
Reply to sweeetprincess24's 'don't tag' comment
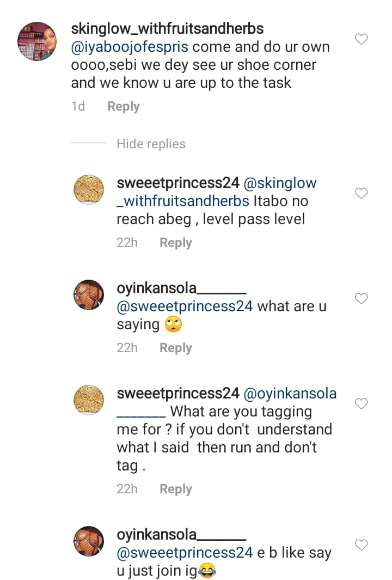pyautogui.click(x=175, y=489)
